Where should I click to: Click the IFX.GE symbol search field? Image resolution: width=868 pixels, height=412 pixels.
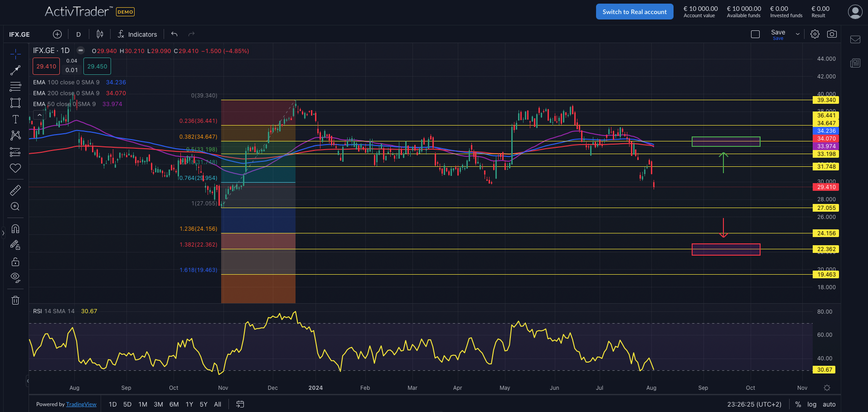[19, 34]
